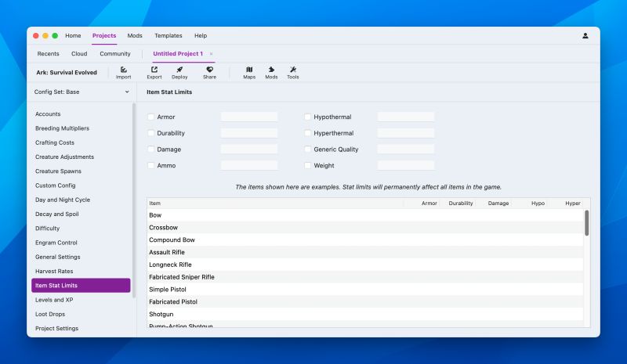Click the Generic Quality limit input field
Viewport: 627px width, 364px height.
tap(406, 149)
